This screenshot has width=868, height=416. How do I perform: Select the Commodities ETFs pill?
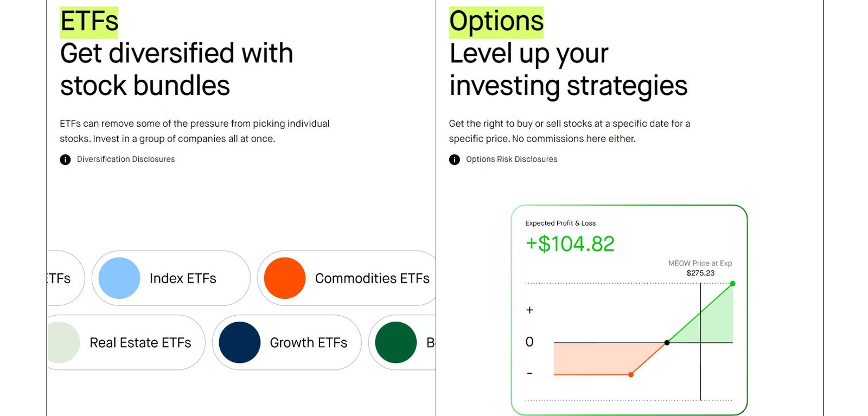pos(347,278)
